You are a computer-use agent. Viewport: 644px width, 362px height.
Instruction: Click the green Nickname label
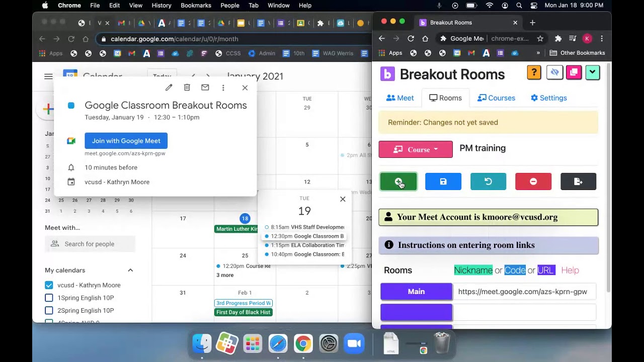pyautogui.click(x=473, y=270)
